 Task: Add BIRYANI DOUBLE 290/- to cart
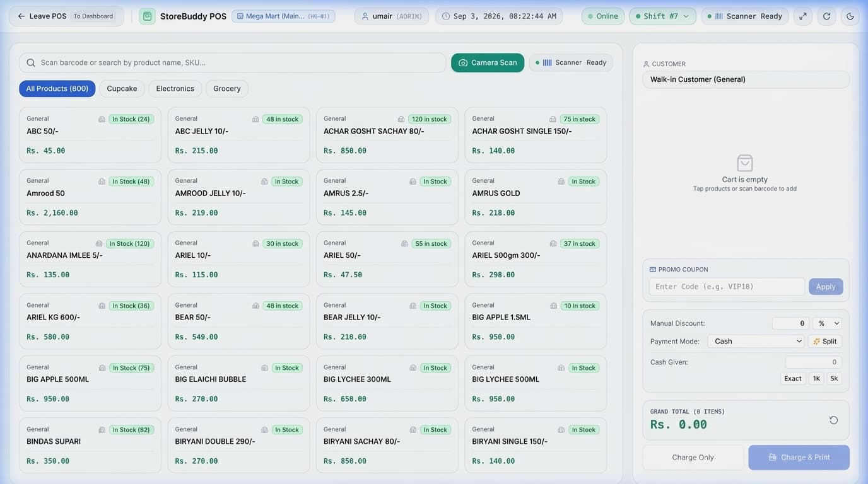pyautogui.click(x=238, y=446)
